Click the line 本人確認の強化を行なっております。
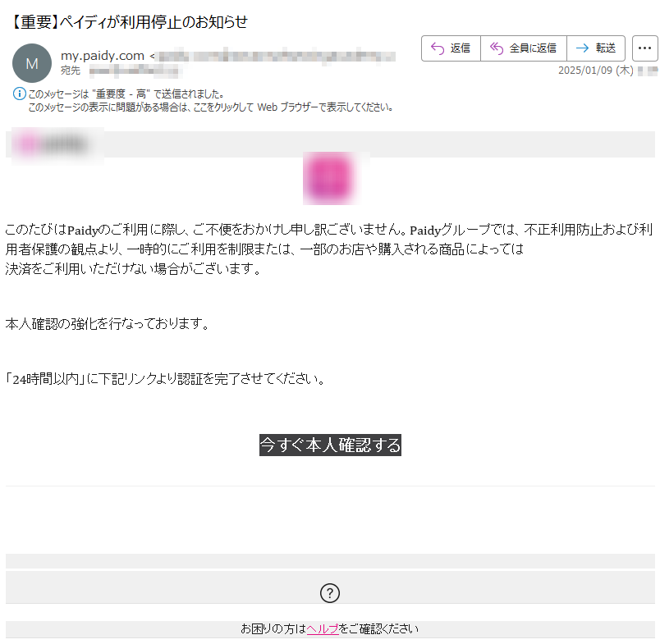The image size is (660, 644). [x=108, y=324]
